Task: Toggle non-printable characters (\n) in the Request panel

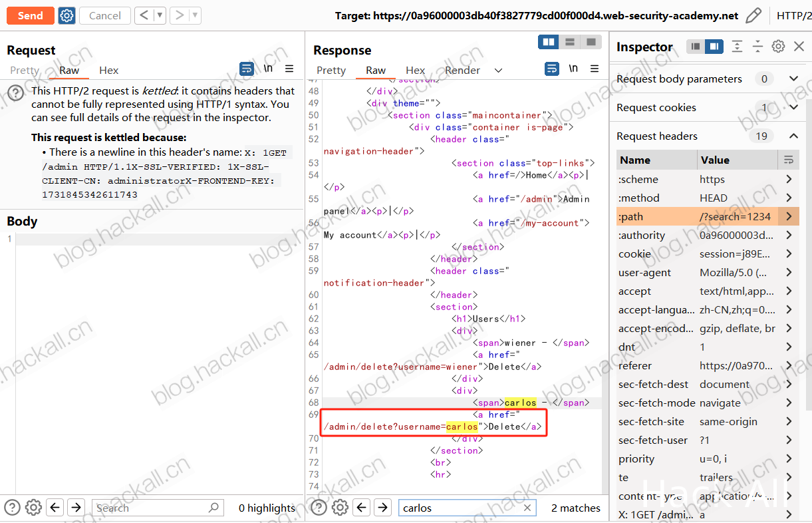Action: tap(268, 69)
